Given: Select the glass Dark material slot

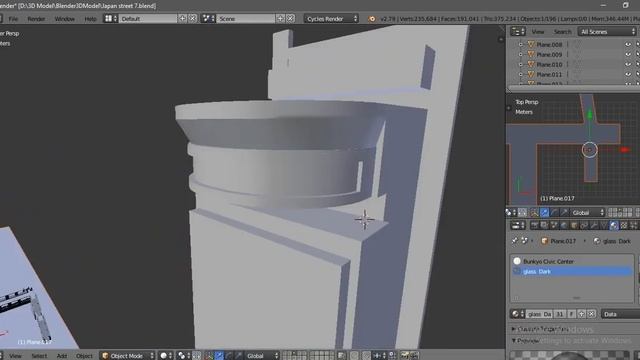Looking at the screenshot, I should click(572, 271).
